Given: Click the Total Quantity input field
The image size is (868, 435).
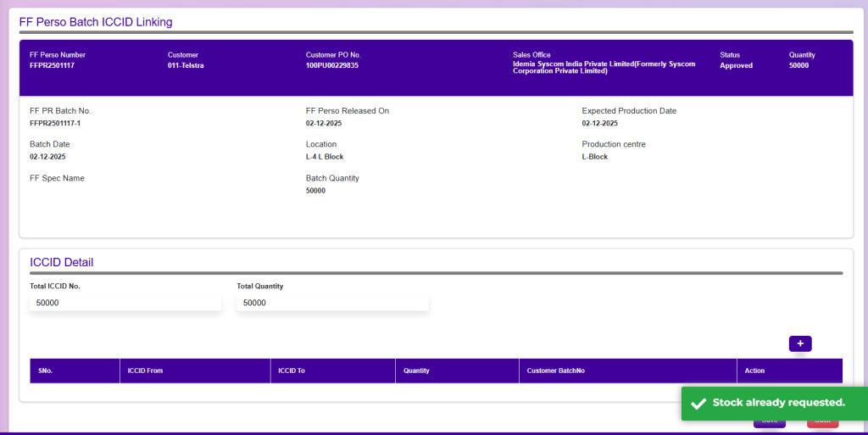Looking at the screenshot, I should (332, 303).
